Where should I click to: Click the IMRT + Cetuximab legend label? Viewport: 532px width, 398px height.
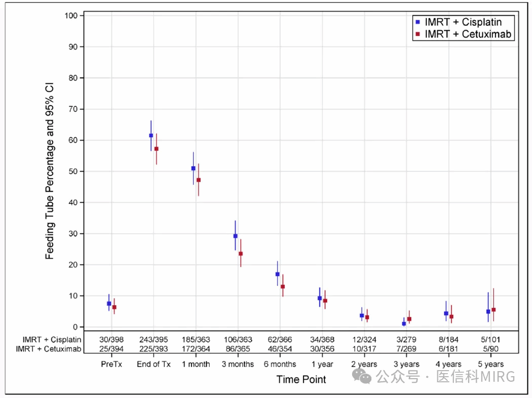(x=468, y=34)
